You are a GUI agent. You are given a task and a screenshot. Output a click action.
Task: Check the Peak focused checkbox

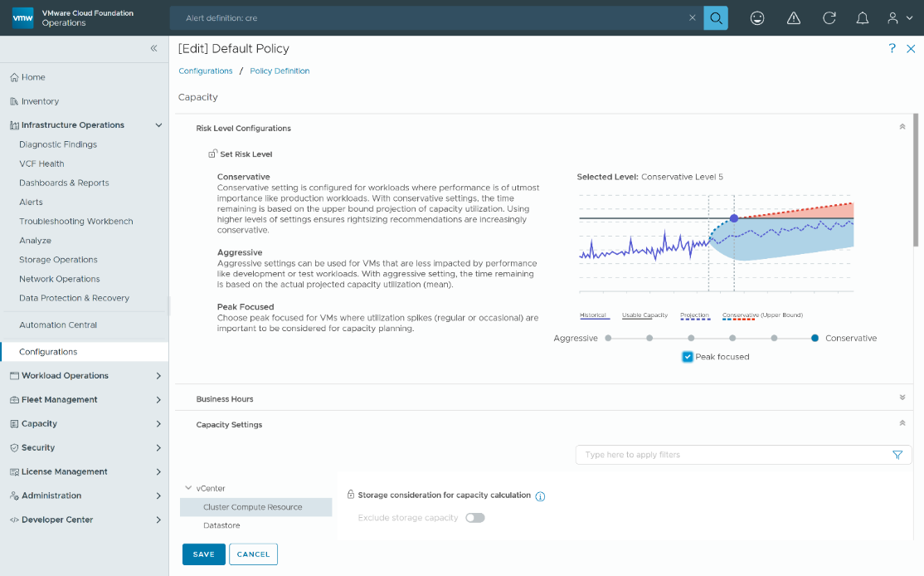tap(687, 355)
